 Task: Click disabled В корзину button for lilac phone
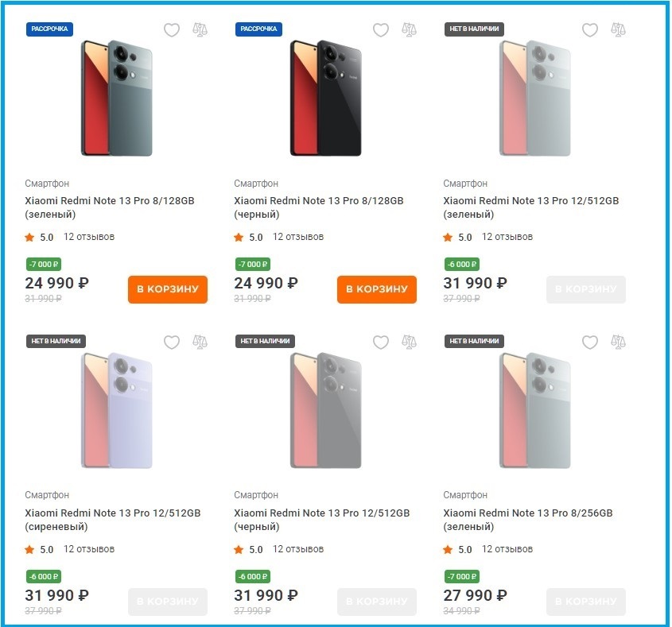pyautogui.click(x=167, y=602)
